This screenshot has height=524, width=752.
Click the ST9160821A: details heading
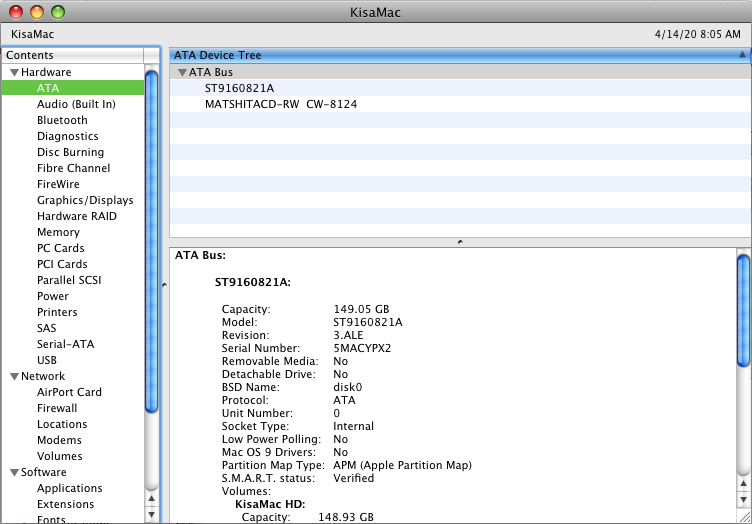point(253,282)
